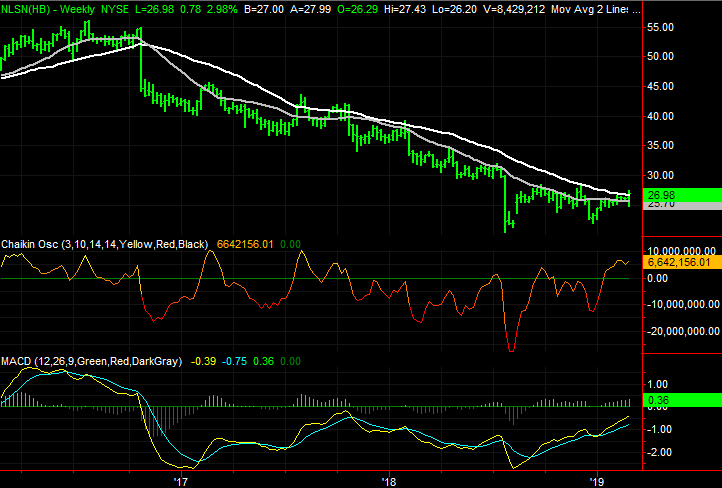Click the 55.00 price axis label
This screenshot has height=488, width=722.
pyautogui.click(x=661, y=28)
